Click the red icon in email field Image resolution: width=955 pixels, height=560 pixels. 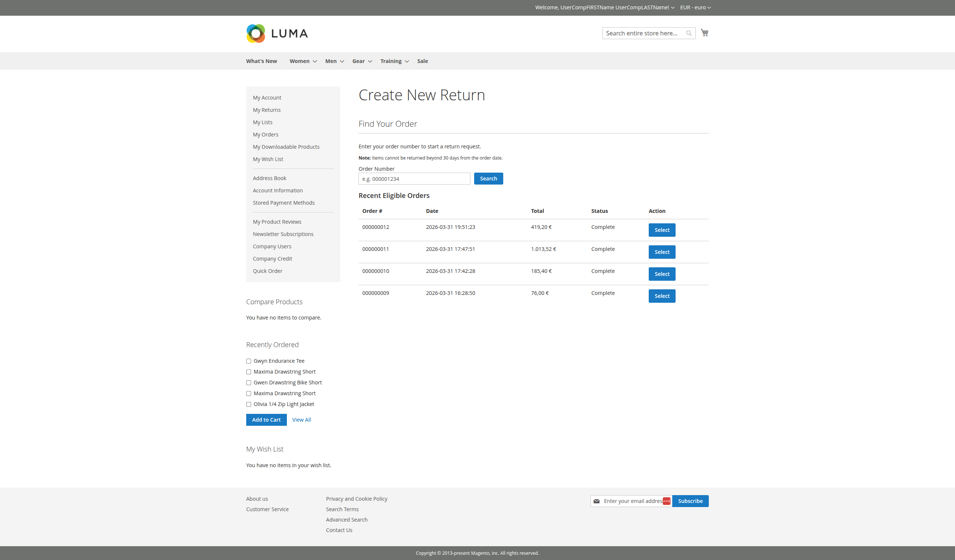666,501
